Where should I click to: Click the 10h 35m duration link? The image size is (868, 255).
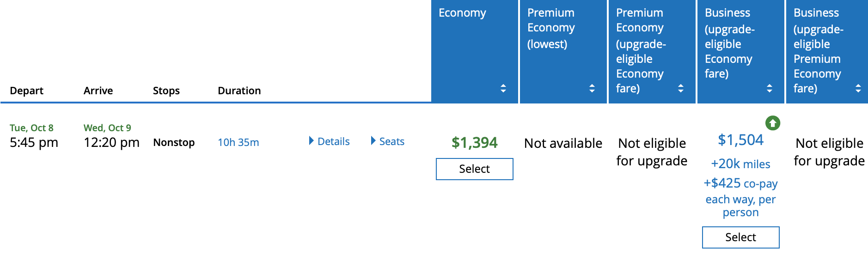[x=238, y=142]
